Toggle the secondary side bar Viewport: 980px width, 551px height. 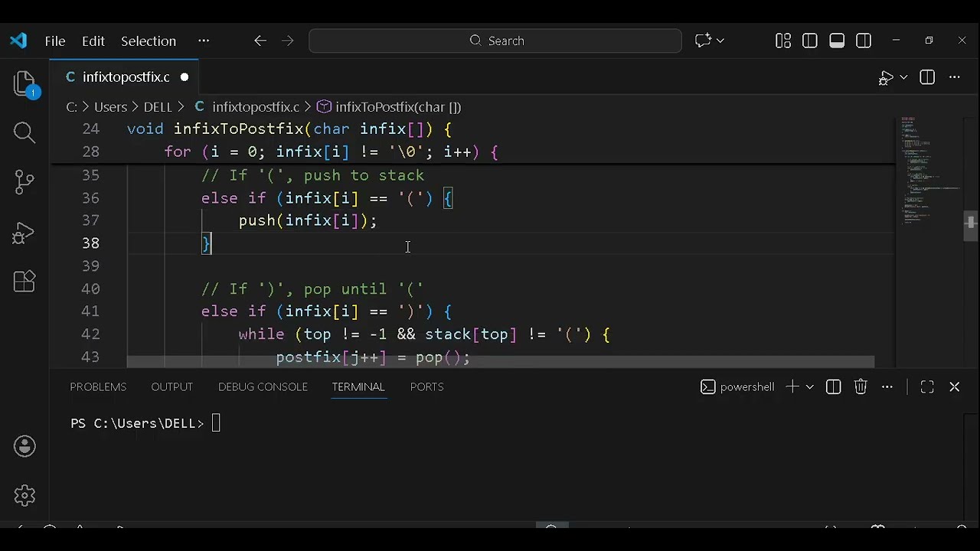tap(864, 41)
